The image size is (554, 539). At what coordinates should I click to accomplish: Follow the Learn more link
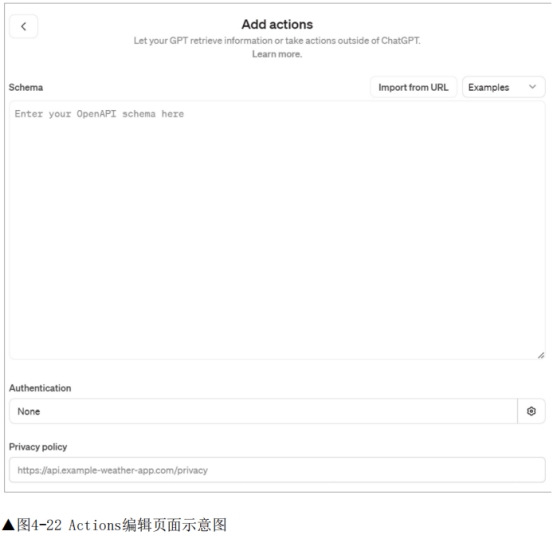pyautogui.click(x=277, y=54)
